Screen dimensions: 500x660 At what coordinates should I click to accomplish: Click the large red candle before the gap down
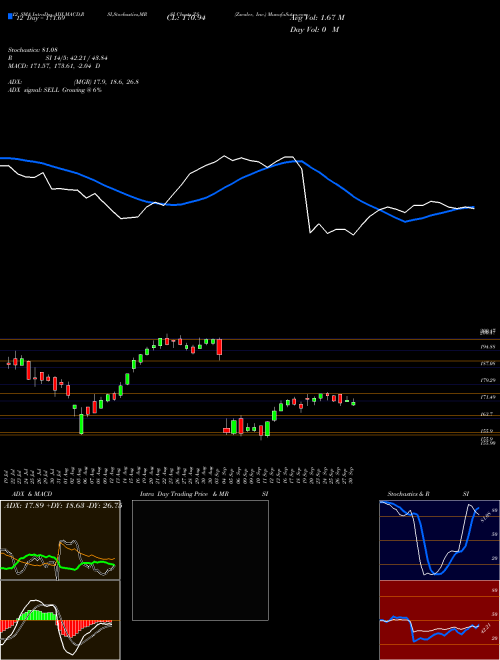pyautogui.click(x=219, y=348)
